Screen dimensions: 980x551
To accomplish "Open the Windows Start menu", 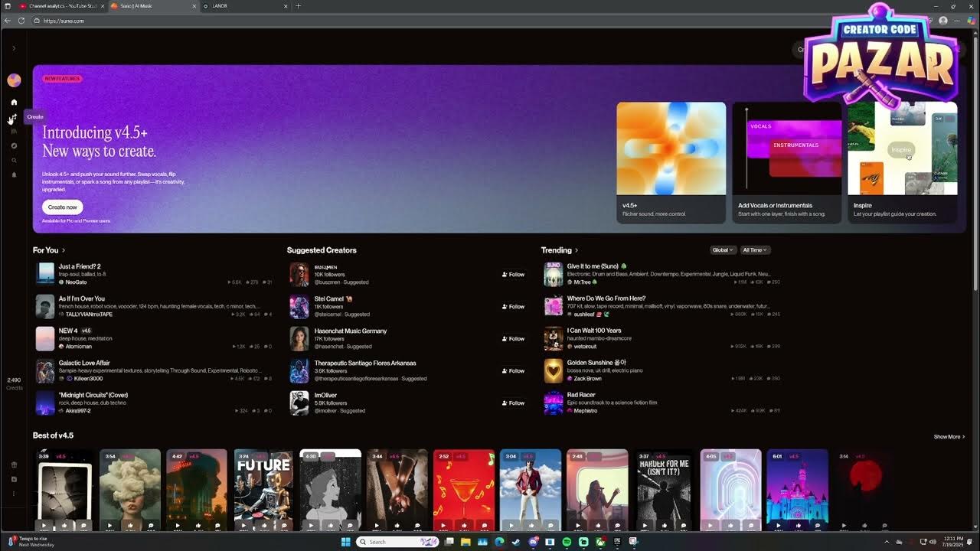I will tap(345, 542).
